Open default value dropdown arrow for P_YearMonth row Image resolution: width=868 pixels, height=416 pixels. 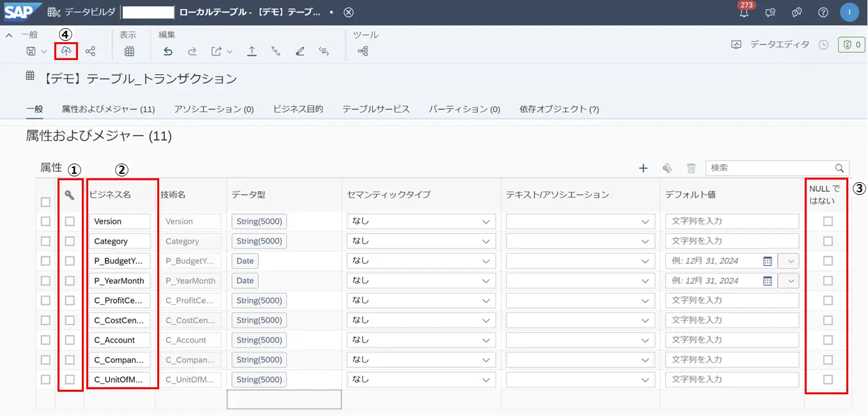coord(789,281)
